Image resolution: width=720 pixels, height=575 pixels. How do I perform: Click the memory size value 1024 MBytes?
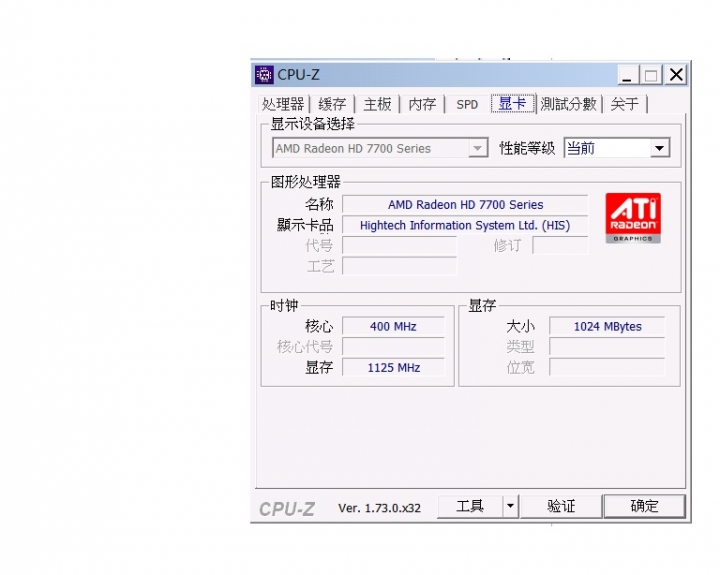click(607, 327)
